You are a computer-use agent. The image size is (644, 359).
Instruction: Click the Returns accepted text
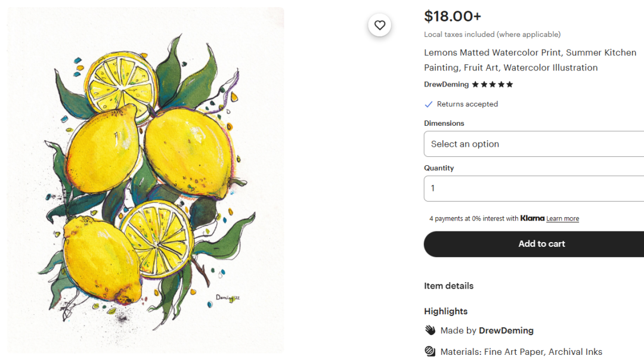click(467, 104)
